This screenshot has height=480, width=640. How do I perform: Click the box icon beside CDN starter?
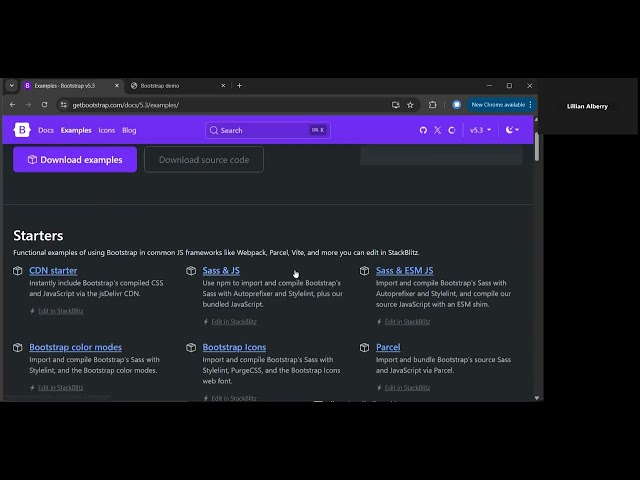(x=18, y=271)
